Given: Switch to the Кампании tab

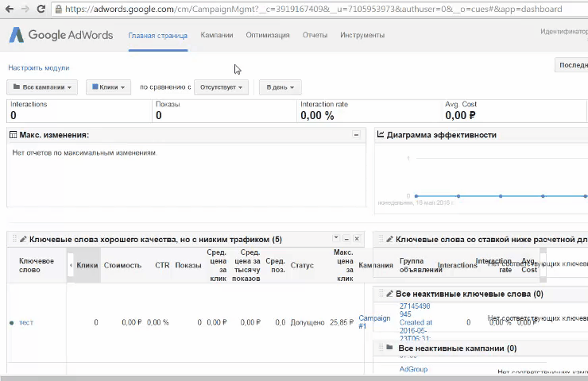Looking at the screenshot, I should [217, 36].
